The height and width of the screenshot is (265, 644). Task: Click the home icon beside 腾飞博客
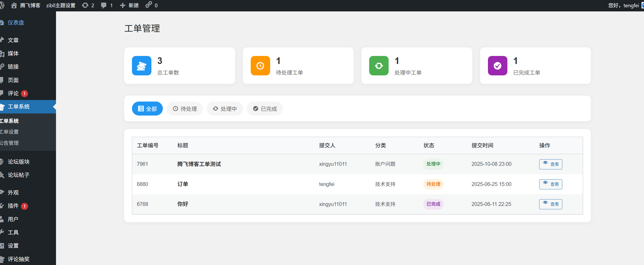[14, 5]
